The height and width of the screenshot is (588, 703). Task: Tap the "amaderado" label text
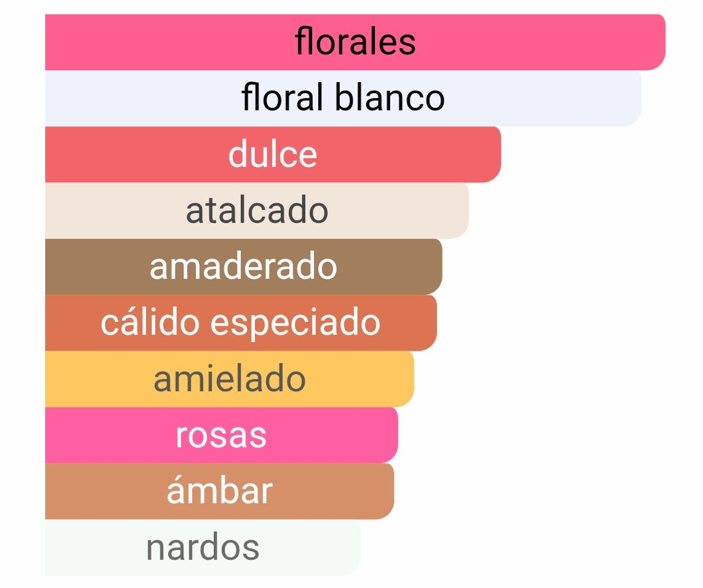point(243,267)
